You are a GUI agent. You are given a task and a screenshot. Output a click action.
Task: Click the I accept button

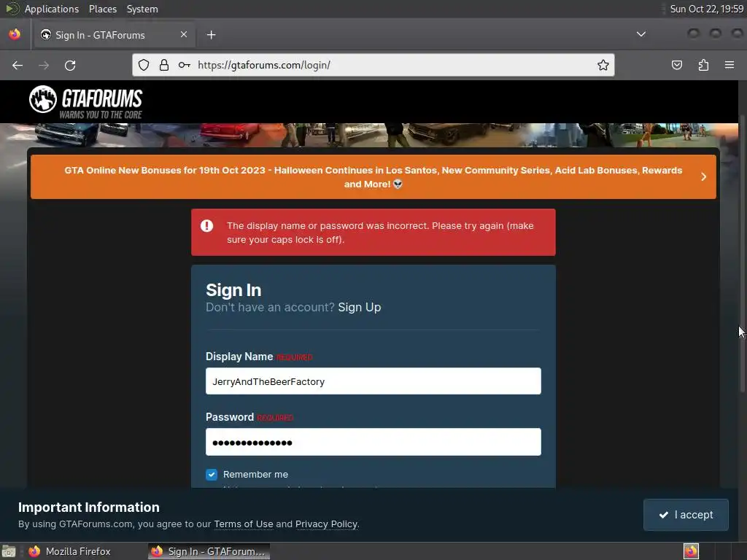[686, 515]
